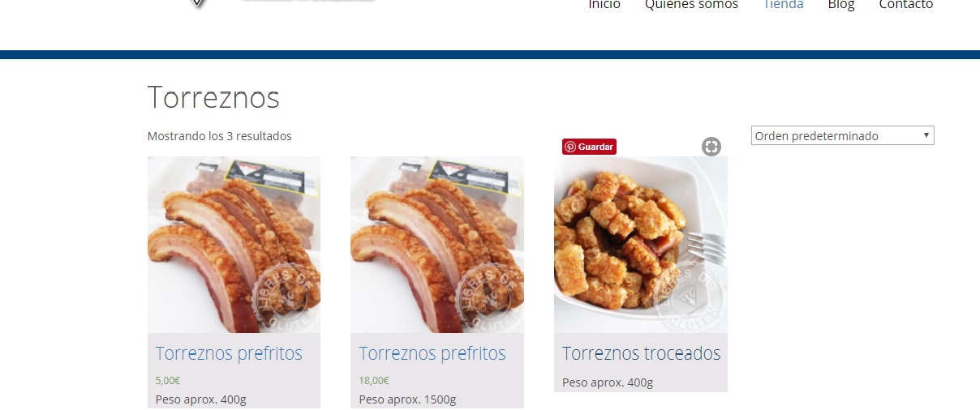This screenshot has width=980, height=410.
Task: Click the Peso aprox. 1500g description
Action: (x=407, y=399)
